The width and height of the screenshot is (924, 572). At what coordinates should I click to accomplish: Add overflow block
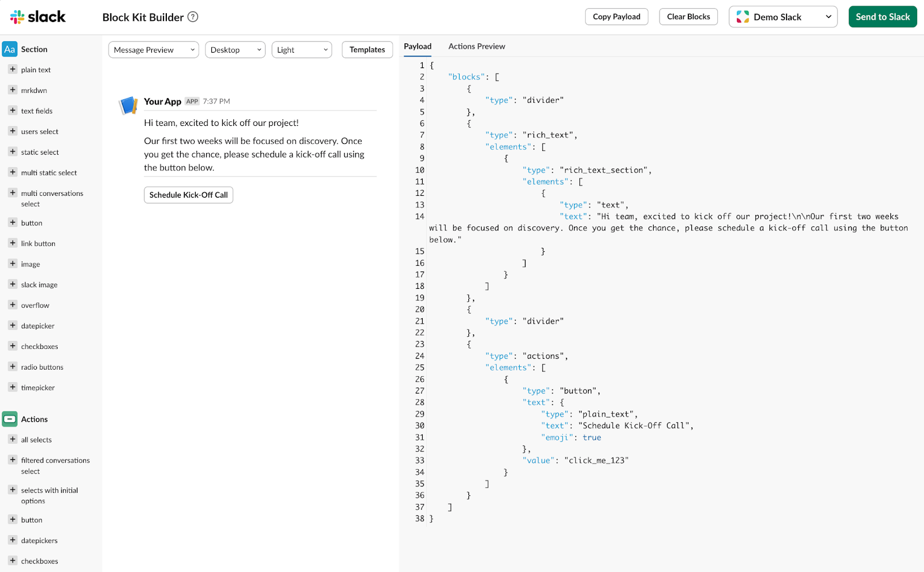pyautogui.click(x=13, y=304)
